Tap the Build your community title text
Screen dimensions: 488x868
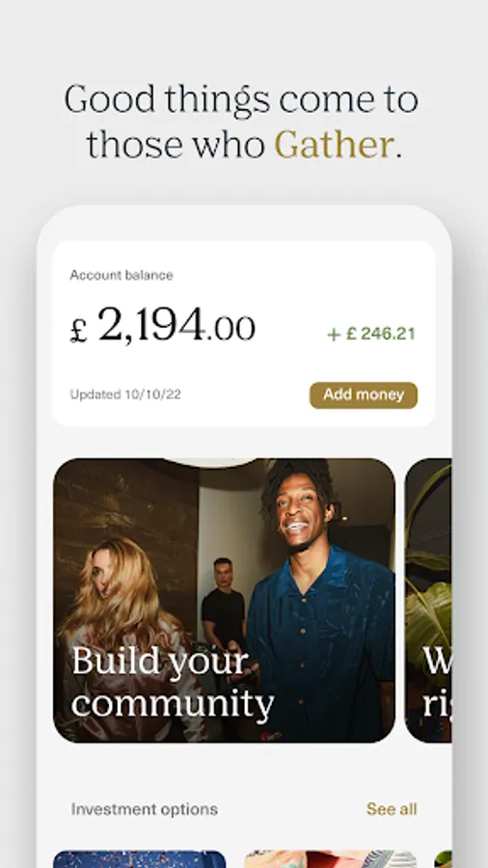pyautogui.click(x=173, y=682)
